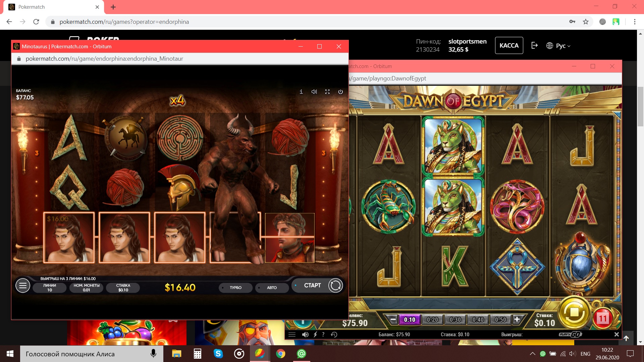The image size is (644, 362).
Task: Open a new browser tab
Action: point(113,7)
